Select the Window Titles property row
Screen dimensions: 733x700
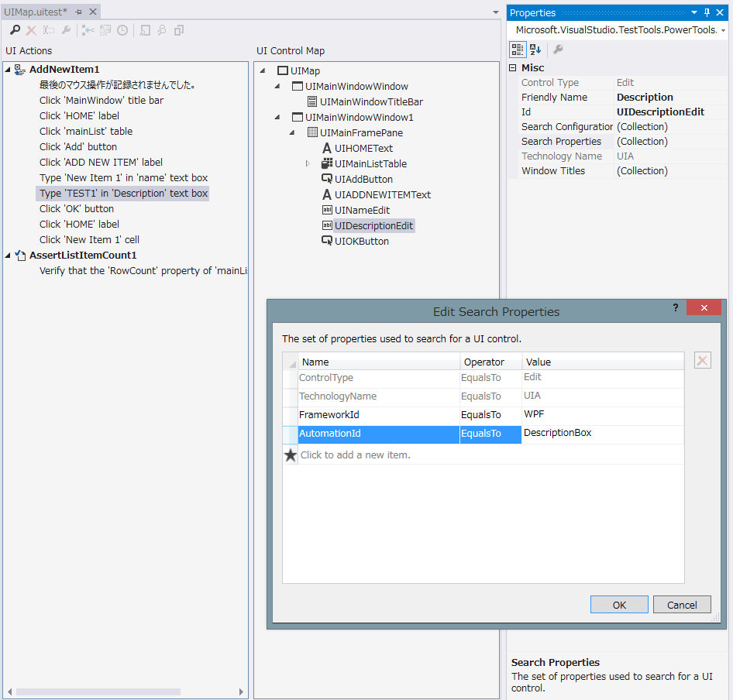[x=624, y=171]
